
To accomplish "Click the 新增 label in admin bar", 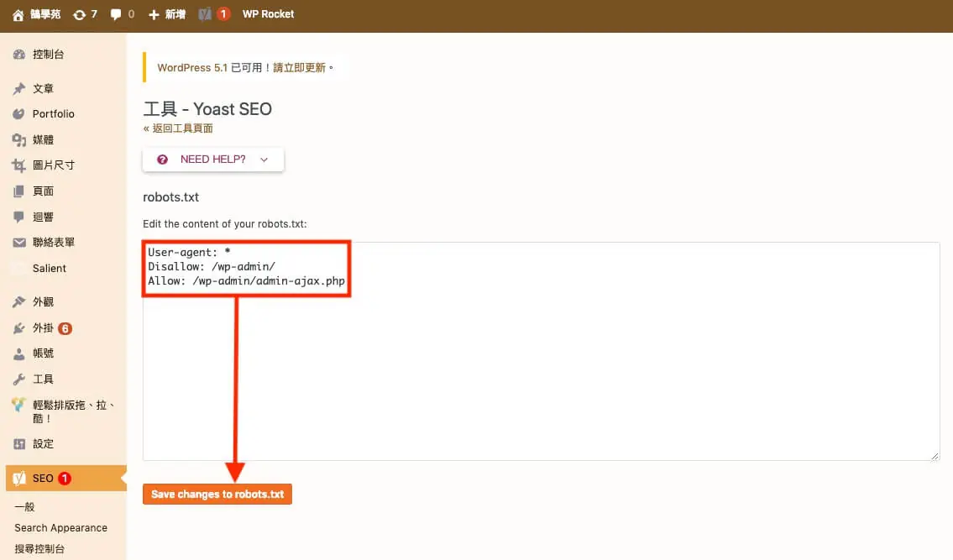I will [175, 14].
